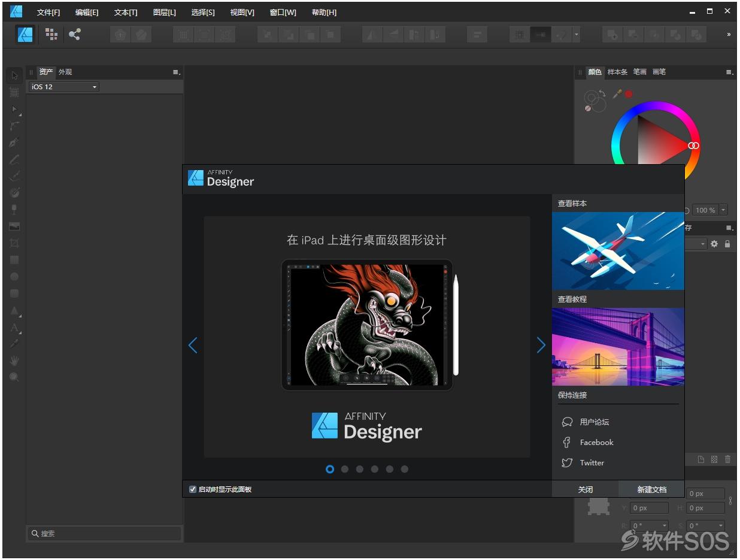The image size is (740, 560).
Task: Open the 用户论坛 link
Action: (594, 422)
